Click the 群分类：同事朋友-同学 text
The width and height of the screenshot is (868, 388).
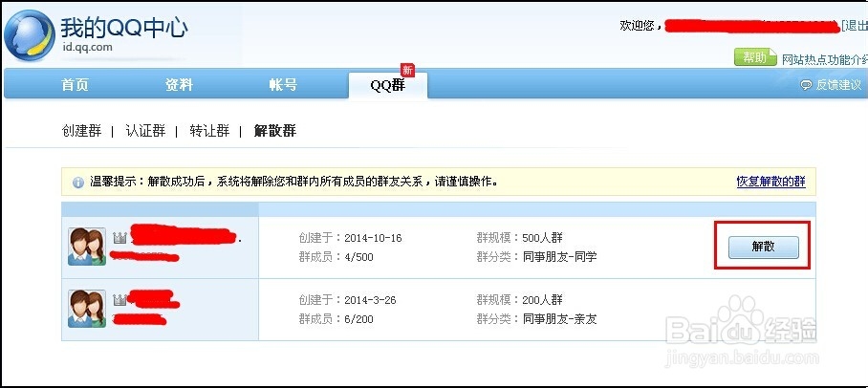[x=537, y=257]
